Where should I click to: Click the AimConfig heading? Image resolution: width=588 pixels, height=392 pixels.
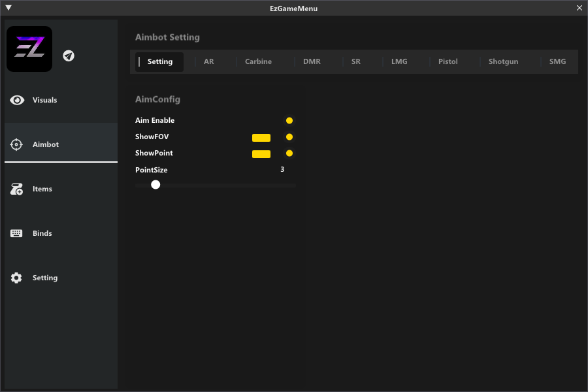click(157, 99)
